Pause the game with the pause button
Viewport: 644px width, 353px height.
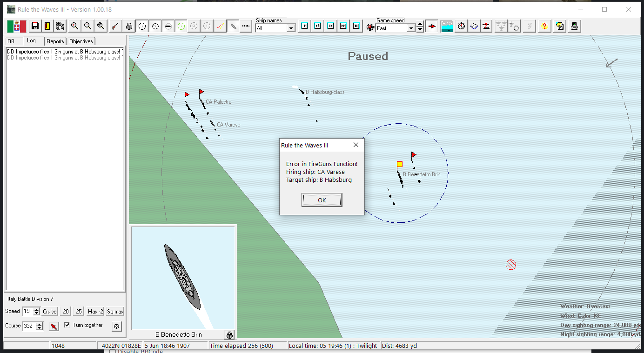click(356, 27)
